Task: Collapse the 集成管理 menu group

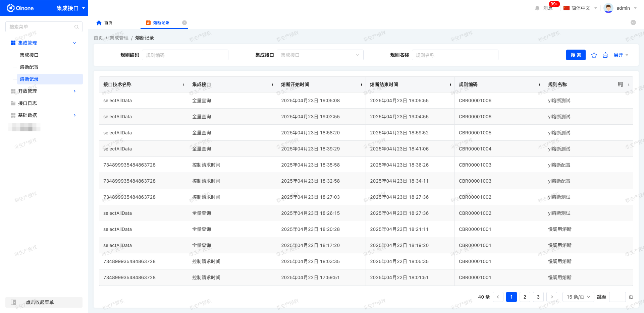Action: [x=74, y=43]
